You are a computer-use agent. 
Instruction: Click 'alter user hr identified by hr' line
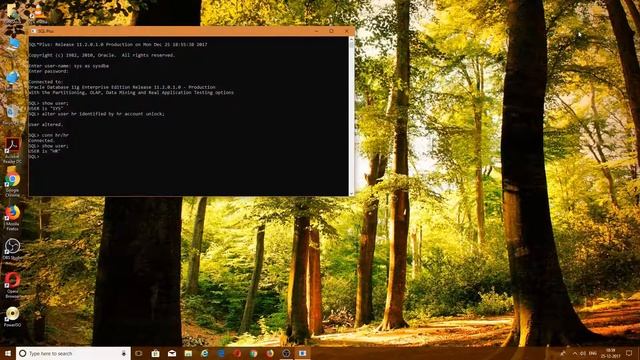point(97,114)
